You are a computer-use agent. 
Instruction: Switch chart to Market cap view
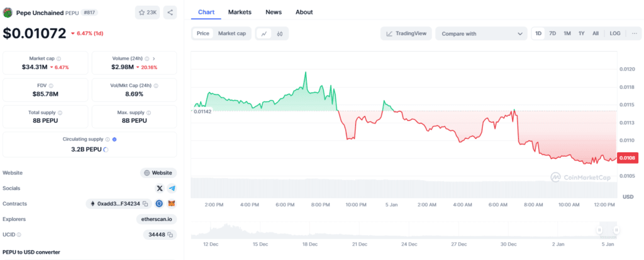[x=232, y=34]
